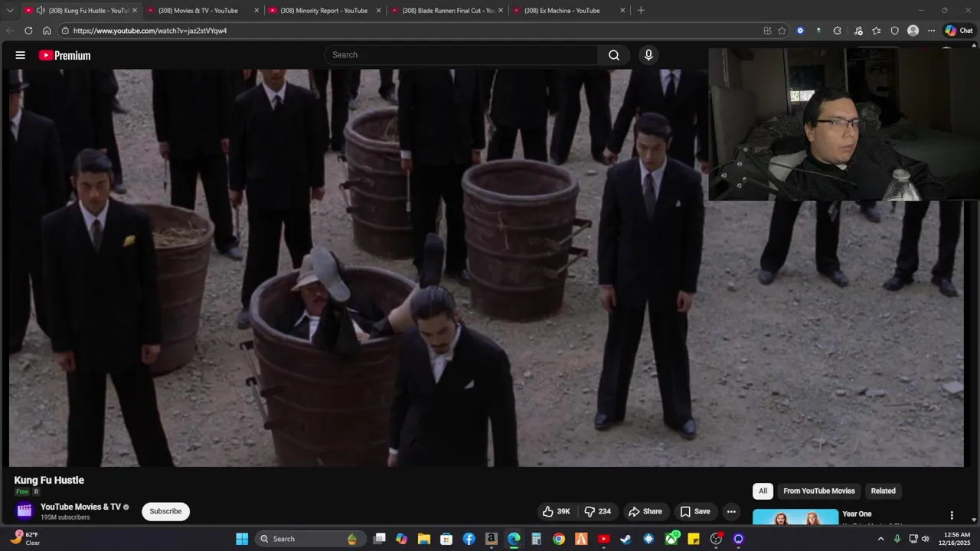Mute audio on Kung Fu Hustle tab
Viewport: 980px width, 551px height.
(41, 11)
